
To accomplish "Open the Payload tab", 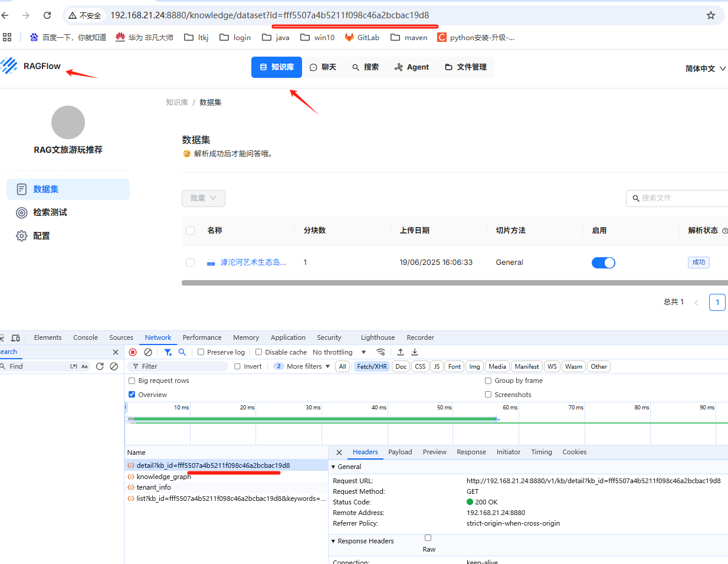I will coord(400,452).
